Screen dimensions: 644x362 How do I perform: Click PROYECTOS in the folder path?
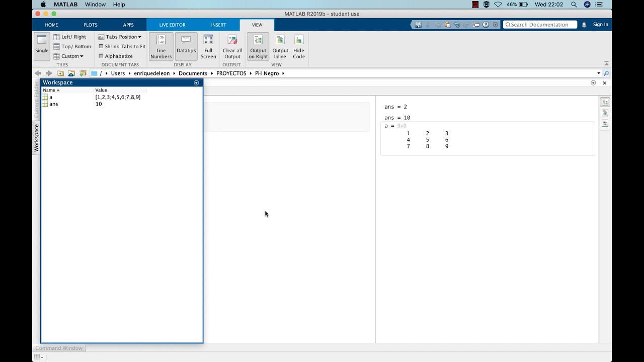point(231,73)
